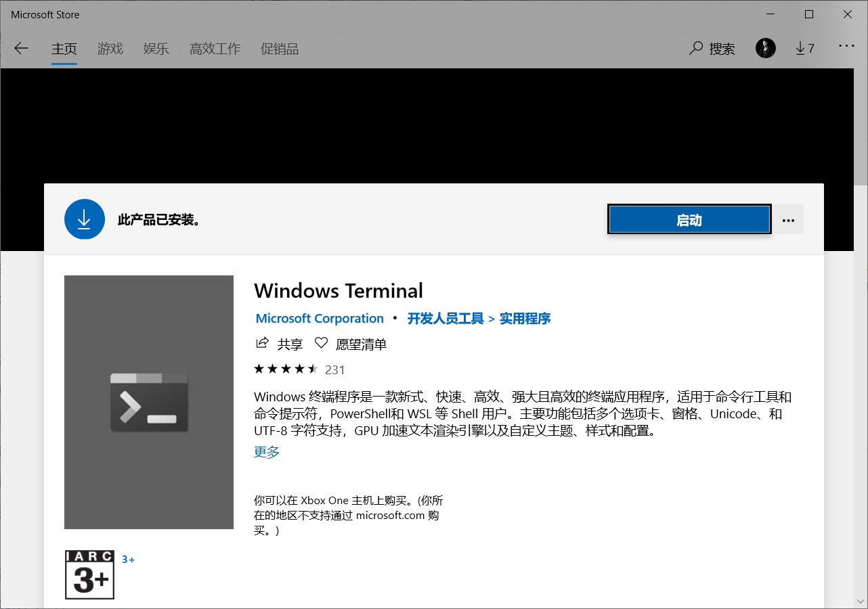868x609 pixels.
Task: Click the Xbox One purchase note text
Action: pos(349,516)
